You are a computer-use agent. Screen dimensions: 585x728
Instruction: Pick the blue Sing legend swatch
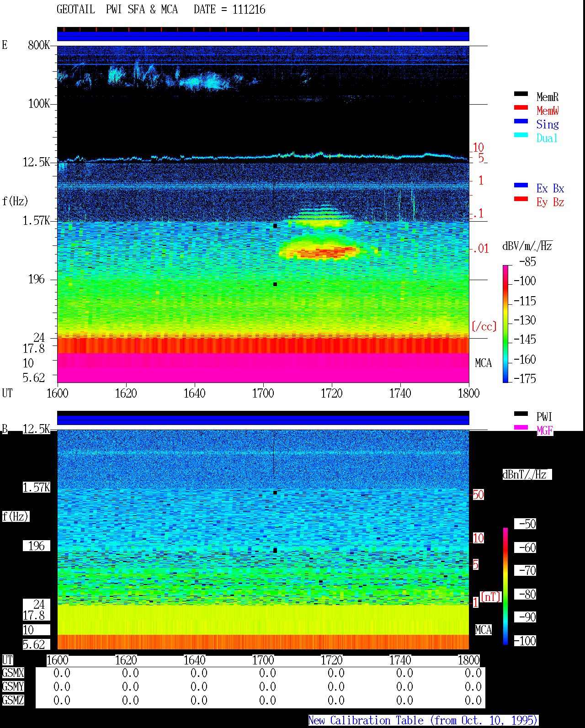[521, 121]
